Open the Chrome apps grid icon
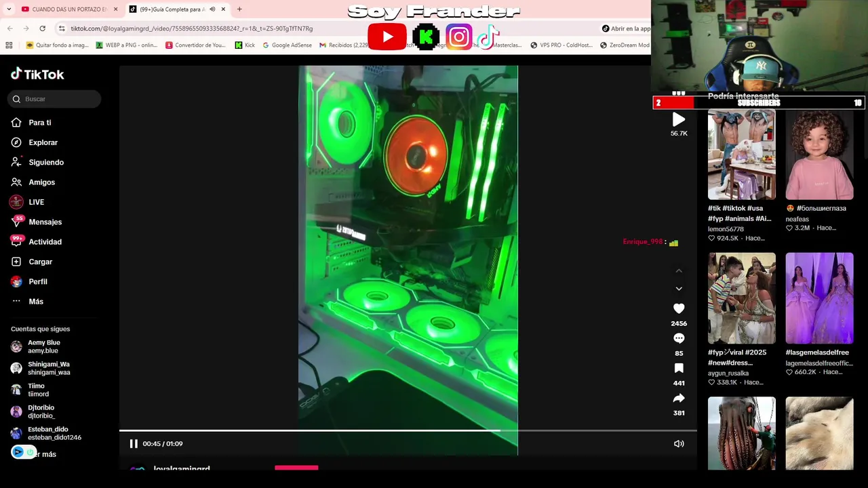This screenshot has height=488, width=868. [x=9, y=45]
